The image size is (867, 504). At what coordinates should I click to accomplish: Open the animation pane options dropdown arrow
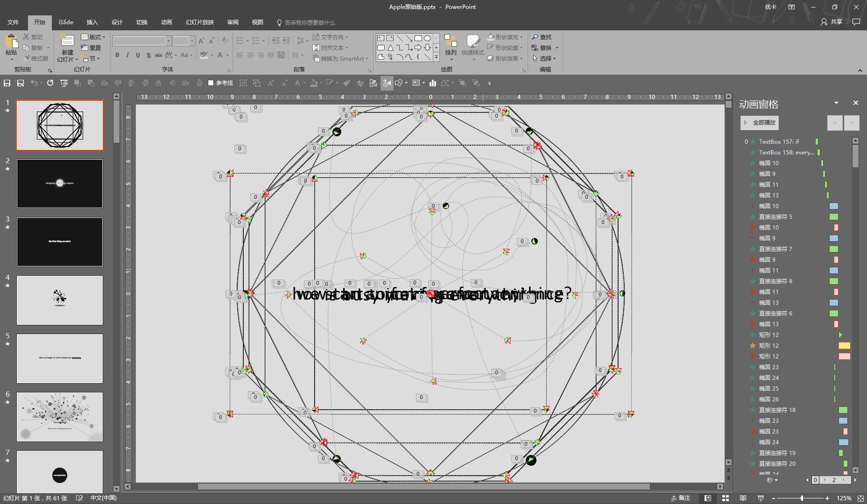(836, 103)
